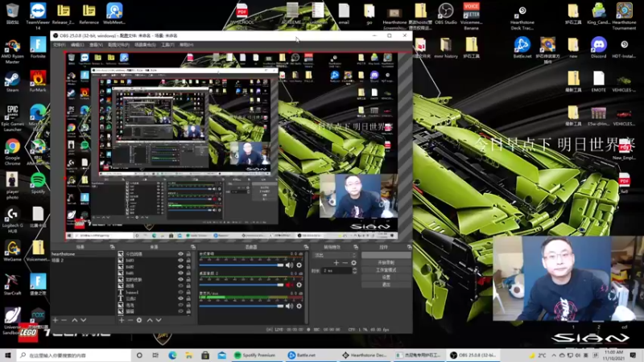Remove the selected source with the minus icon
Image resolution: width=644 pixels, height=362 pixels.
click(130, 320)
